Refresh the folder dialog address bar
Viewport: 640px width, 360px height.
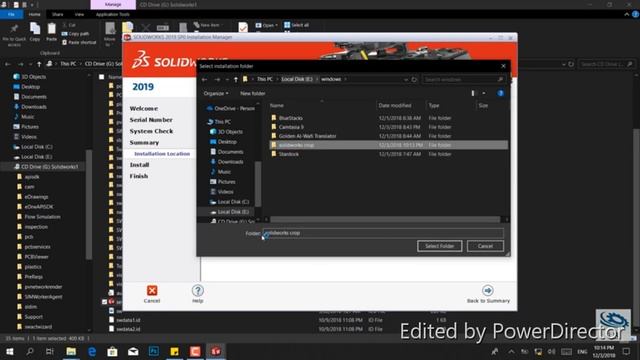[x=414, y=80]
